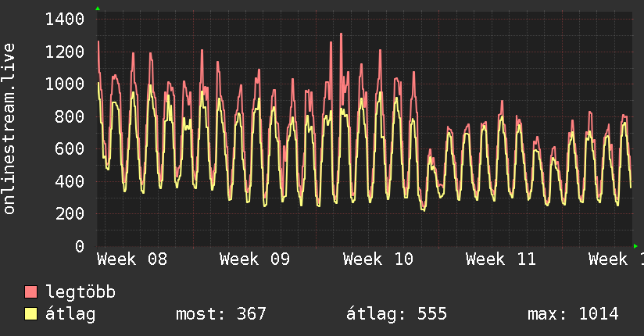Click the 200 y-axis value
644x336 pixels.
(70, 213)
